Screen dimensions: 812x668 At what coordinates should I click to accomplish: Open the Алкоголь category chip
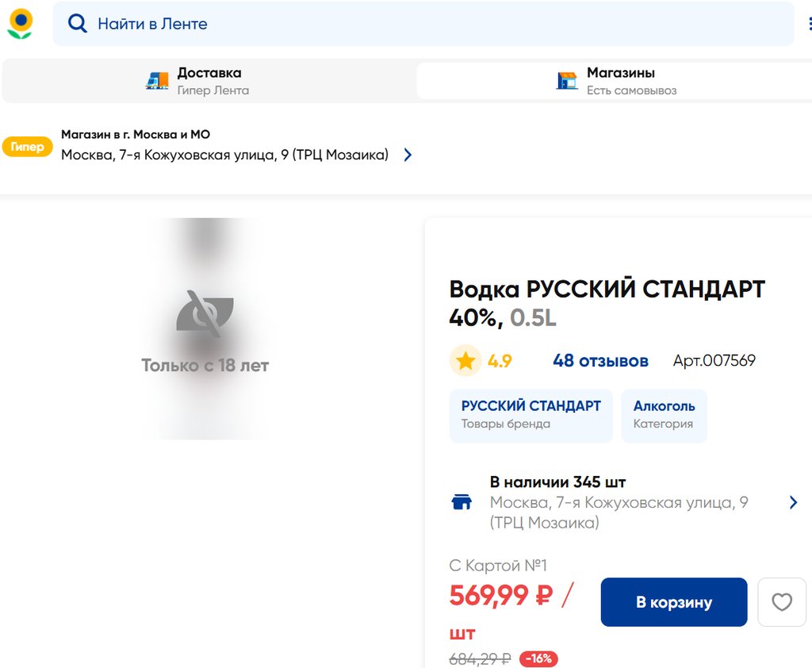pos(664,415)
